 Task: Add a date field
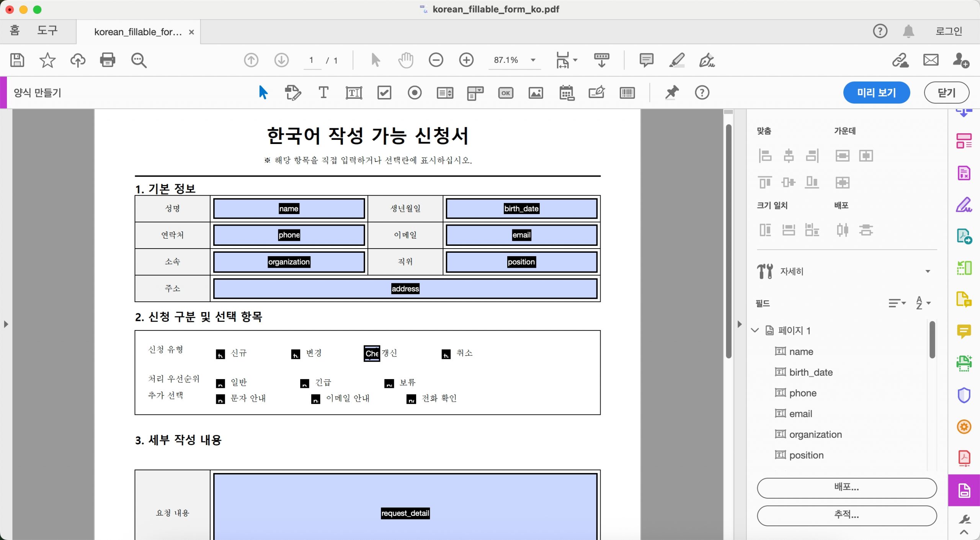[567, 92]
